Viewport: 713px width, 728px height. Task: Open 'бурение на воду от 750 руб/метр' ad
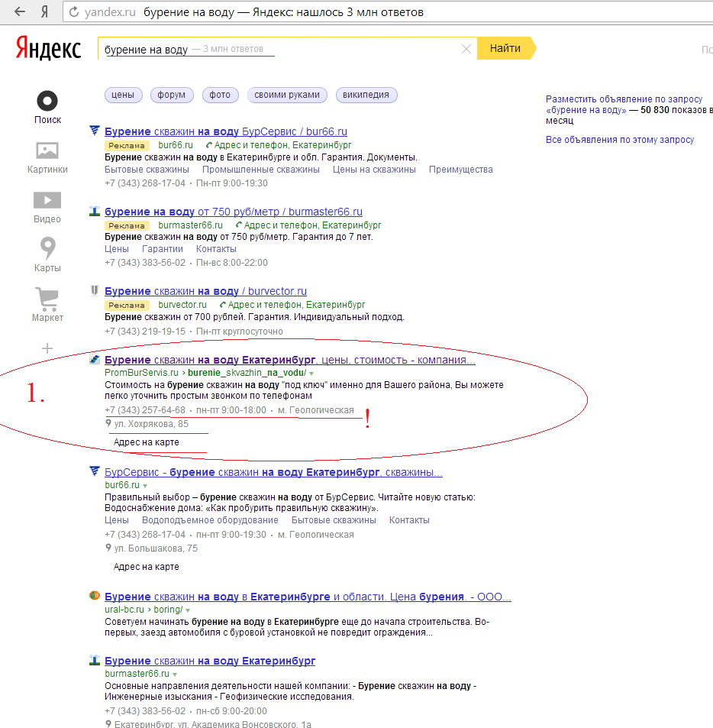234,212
